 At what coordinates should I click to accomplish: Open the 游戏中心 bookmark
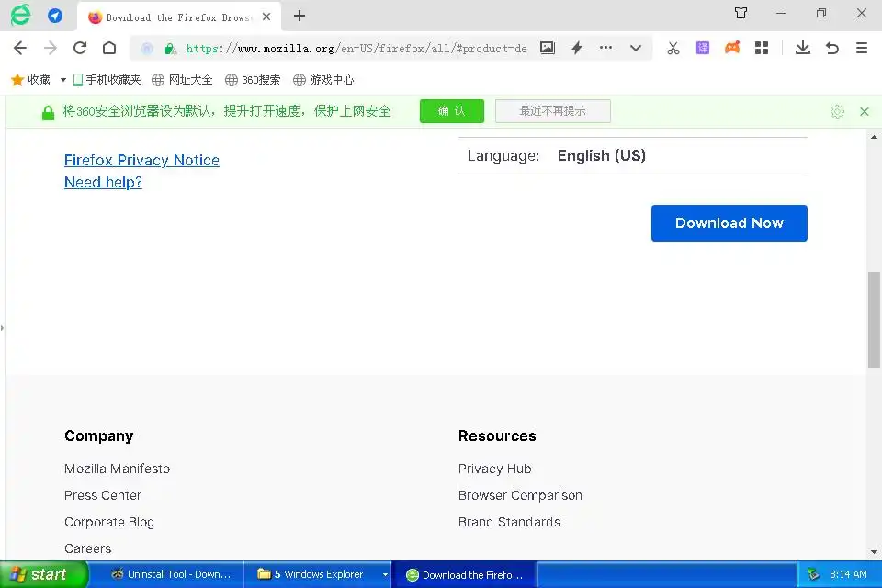(323, 80)
